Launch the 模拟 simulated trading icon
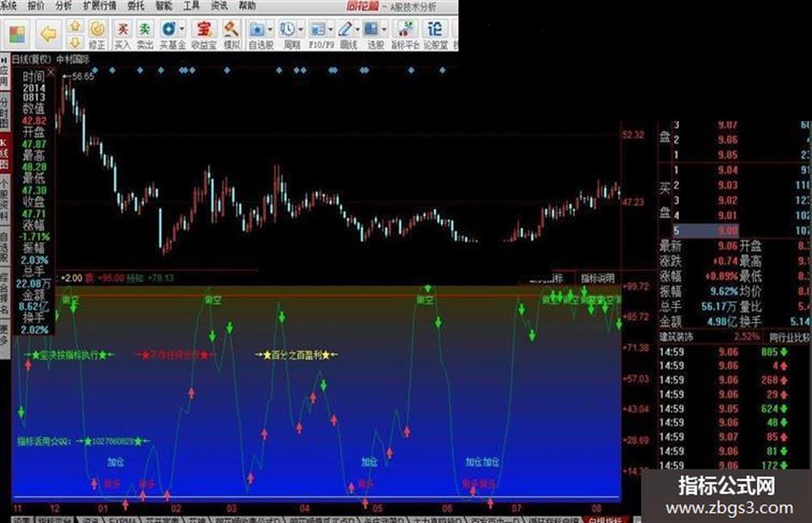Viewport: 812px width, 523px height. (231, 34)
